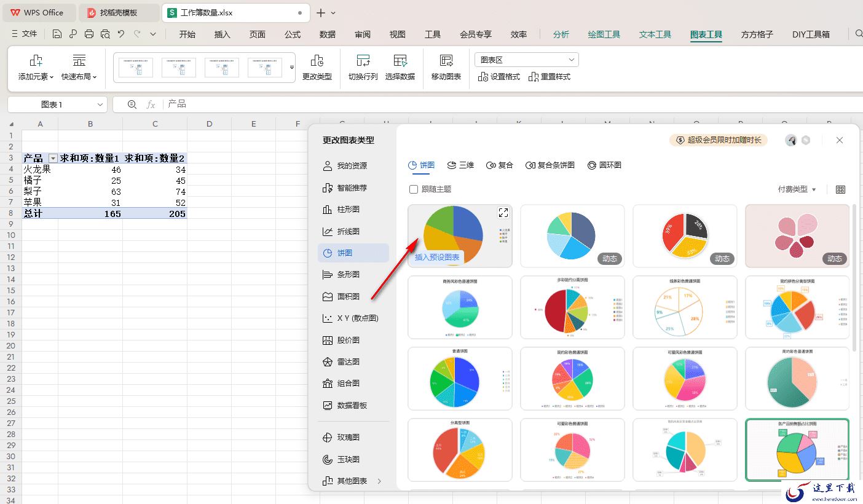Click 移动图表 (Move Chart) button
This screenshot has height=504, width=863.
click(446, 68)
